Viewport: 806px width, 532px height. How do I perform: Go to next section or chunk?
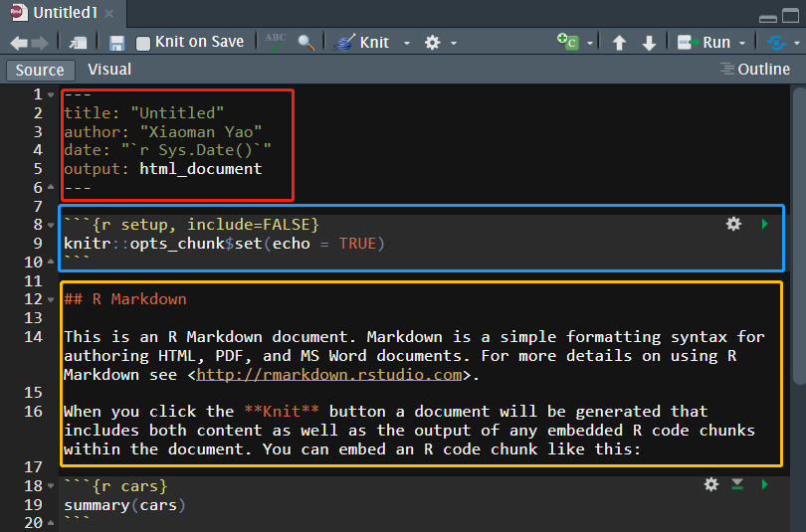click(x=649, y=43)
